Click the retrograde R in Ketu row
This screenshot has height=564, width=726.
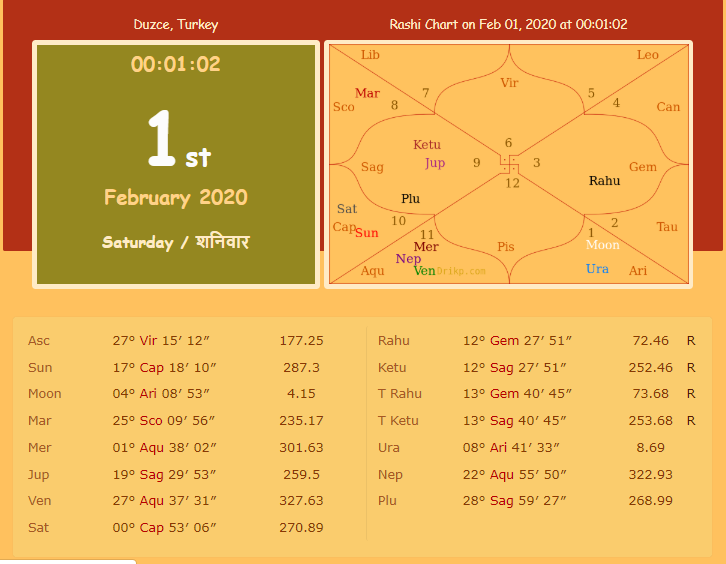click(691, 368)
